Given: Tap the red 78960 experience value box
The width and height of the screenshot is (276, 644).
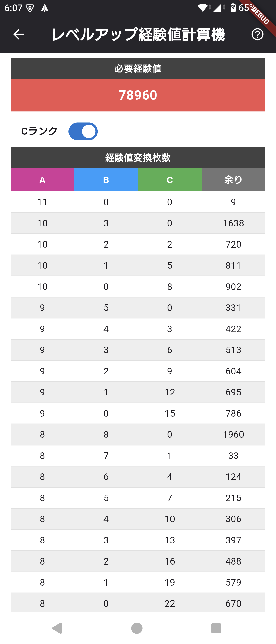Looking at the screenshot, I should coord(138,95).
